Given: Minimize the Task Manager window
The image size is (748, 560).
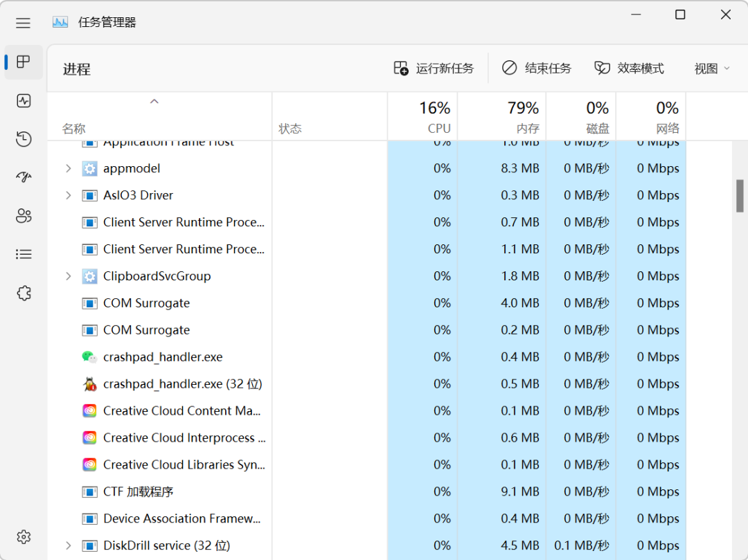Looking at the screenshot, I should point(636,15).
